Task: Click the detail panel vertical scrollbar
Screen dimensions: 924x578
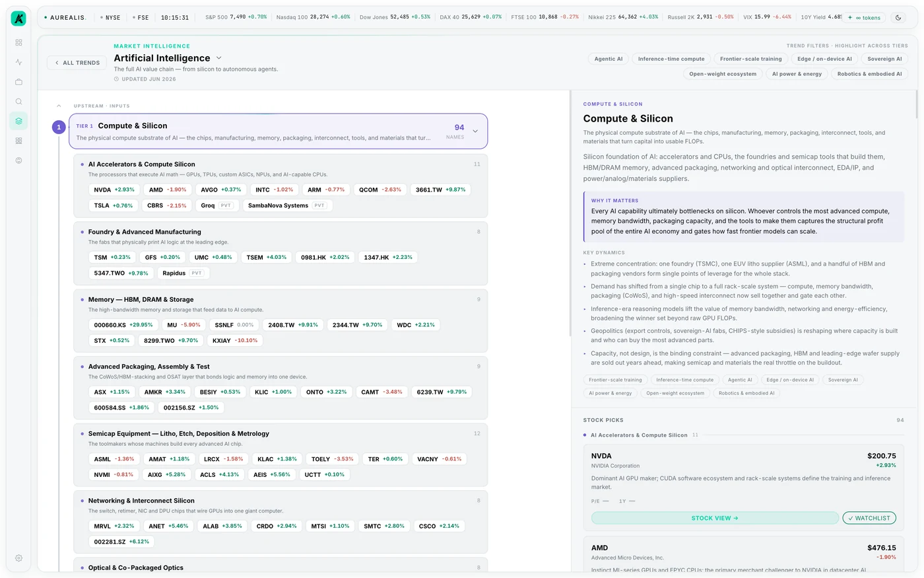Action: pyautogui.click(x=917, y=104)
